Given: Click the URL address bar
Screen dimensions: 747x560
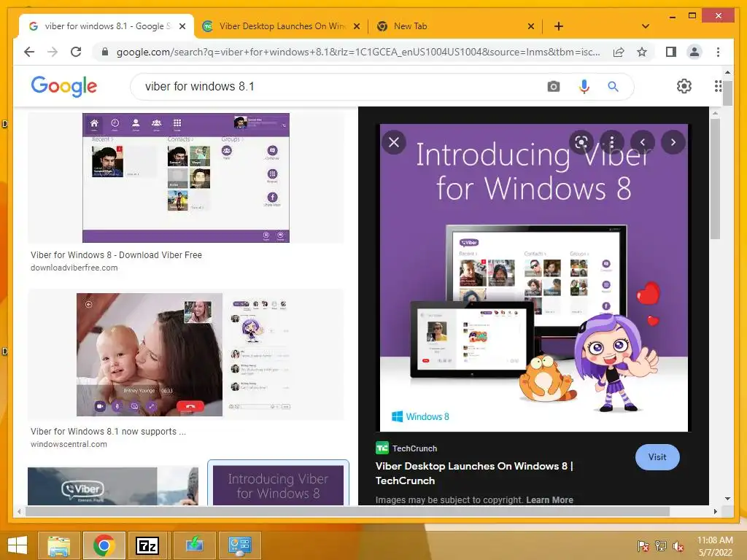Looking at the screenshot, I should [x=357, y=52].
